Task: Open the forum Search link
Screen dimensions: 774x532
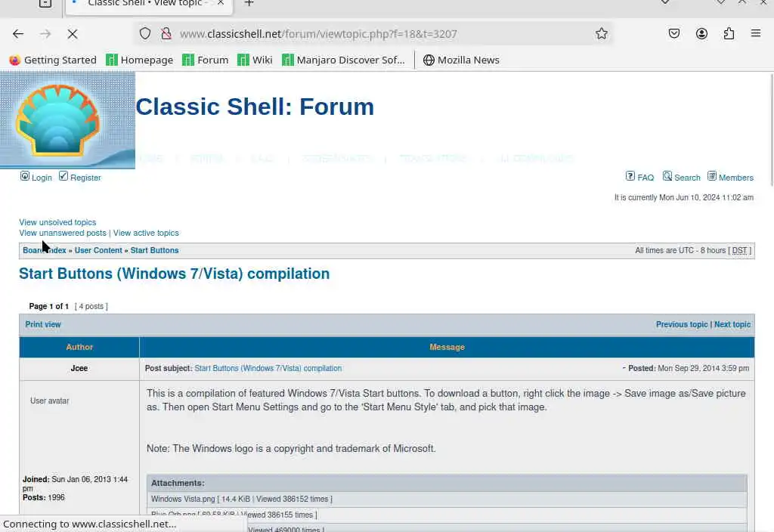Action: pyautogui.click(x=687, y=178)
